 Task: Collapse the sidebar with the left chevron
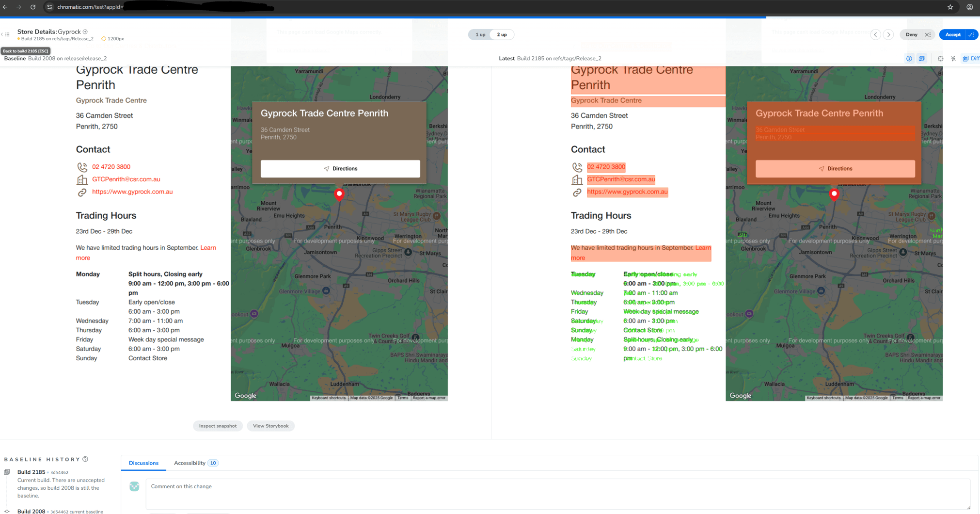1,34
